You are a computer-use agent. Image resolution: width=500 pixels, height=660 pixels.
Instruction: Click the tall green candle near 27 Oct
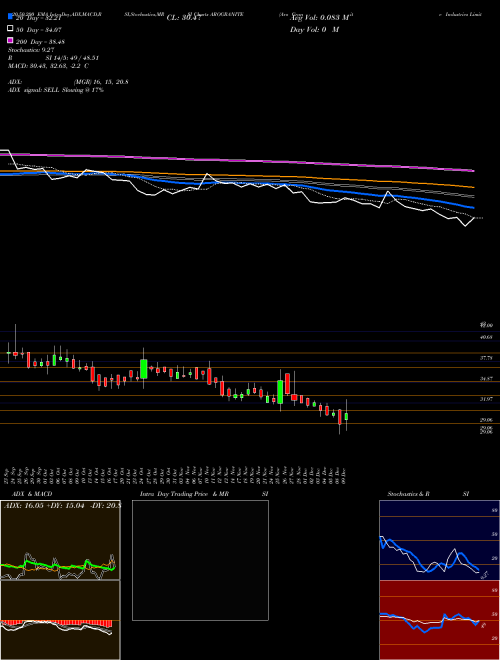pos(144,369)
